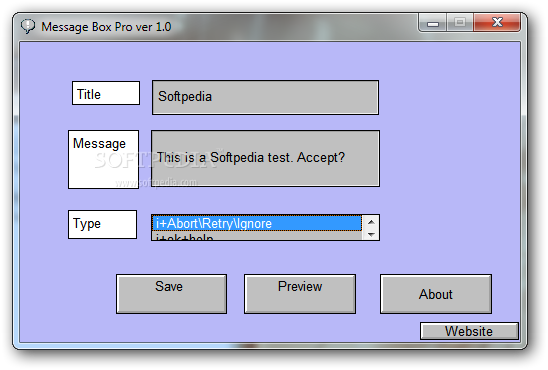Select the i+Abort\Retry\Ignore type entry

pos(257,223)
